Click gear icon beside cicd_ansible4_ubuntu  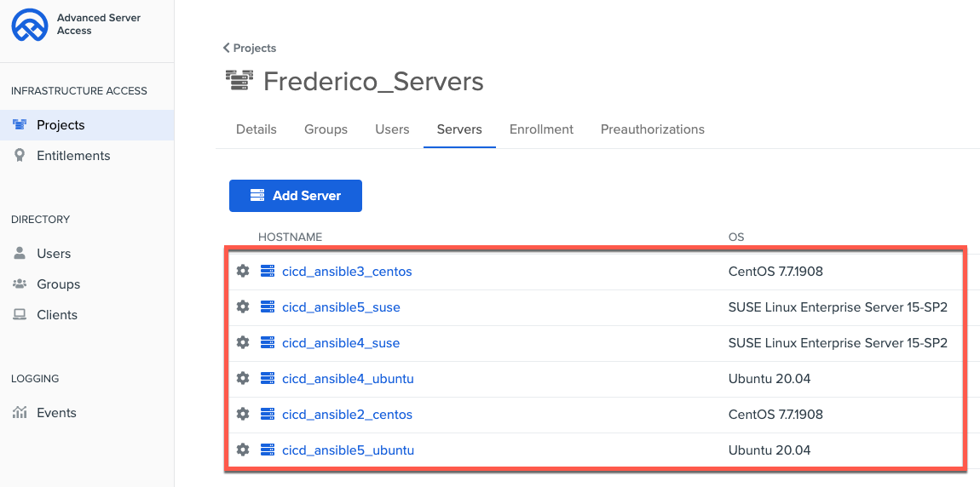243,379
